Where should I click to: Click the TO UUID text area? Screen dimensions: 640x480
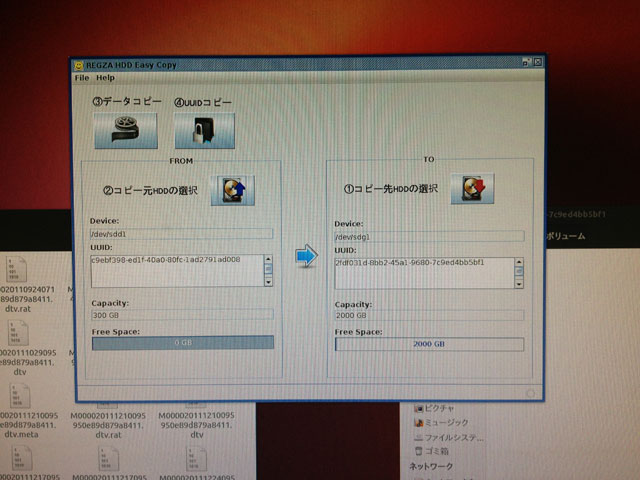tap(424, 273)
